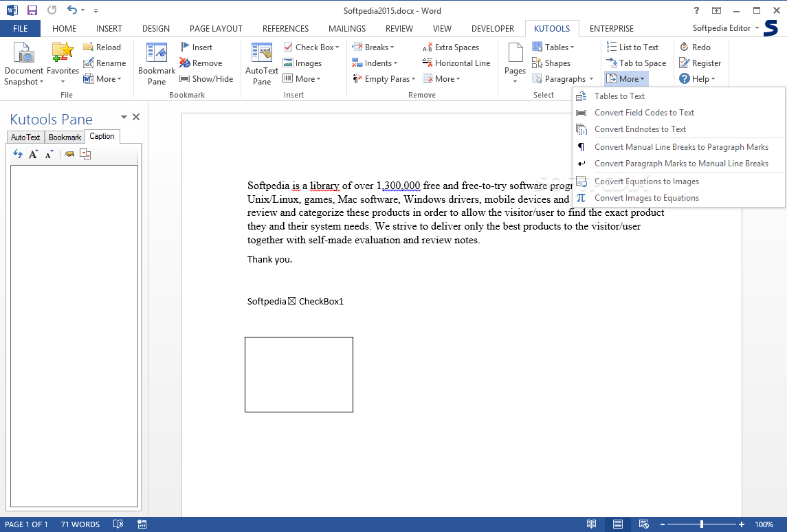Remove bookmark with Remove button
The image size is (787, 532).
click(x=201, y=63)
